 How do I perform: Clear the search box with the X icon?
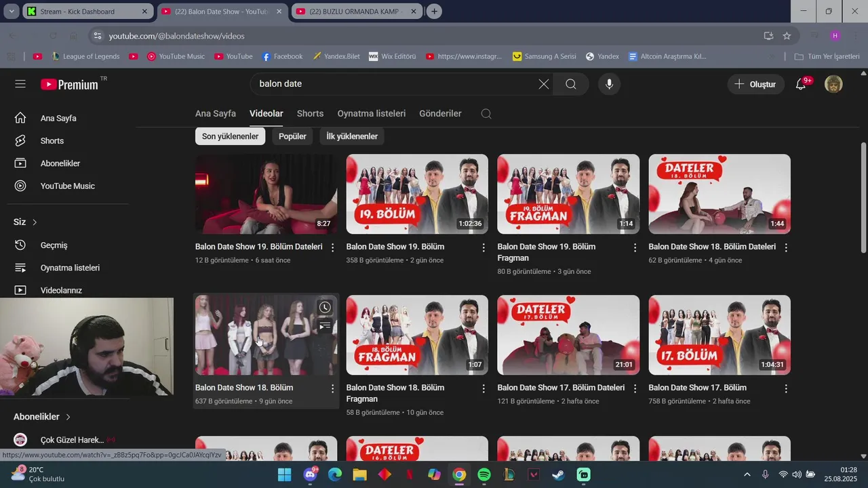click(x=544, y=84)
